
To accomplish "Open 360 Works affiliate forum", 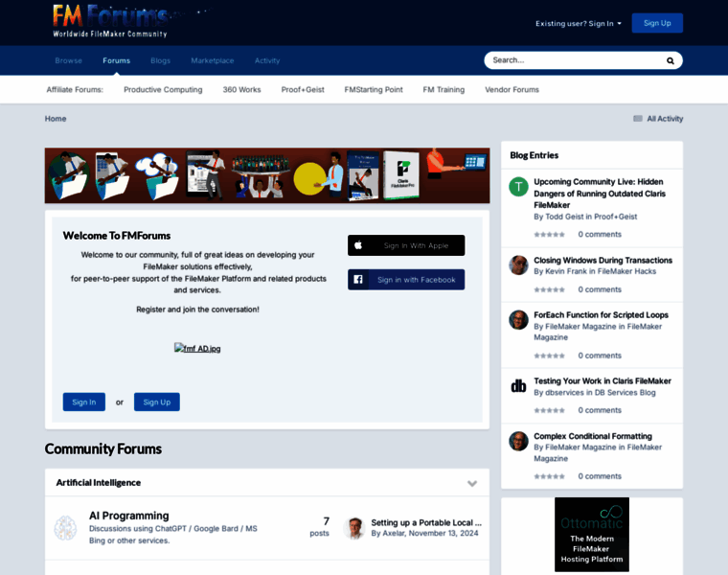I will click(x=242, y=90).
